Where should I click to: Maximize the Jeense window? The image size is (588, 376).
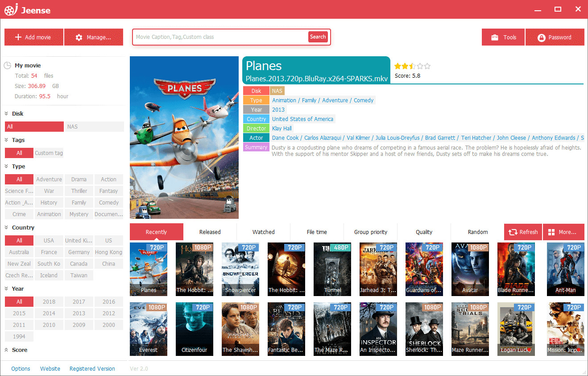coord(558,9)
